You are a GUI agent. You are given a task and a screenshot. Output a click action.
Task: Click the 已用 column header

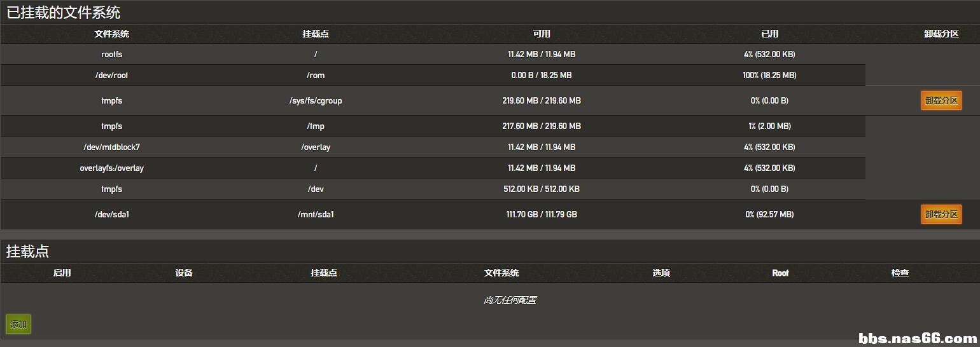pos(769,34)
